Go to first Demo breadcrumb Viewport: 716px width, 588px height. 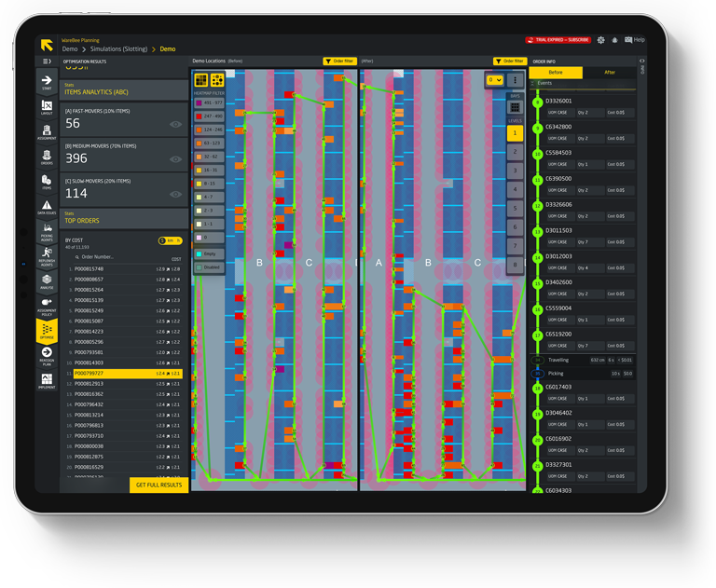tap(70, 48)
